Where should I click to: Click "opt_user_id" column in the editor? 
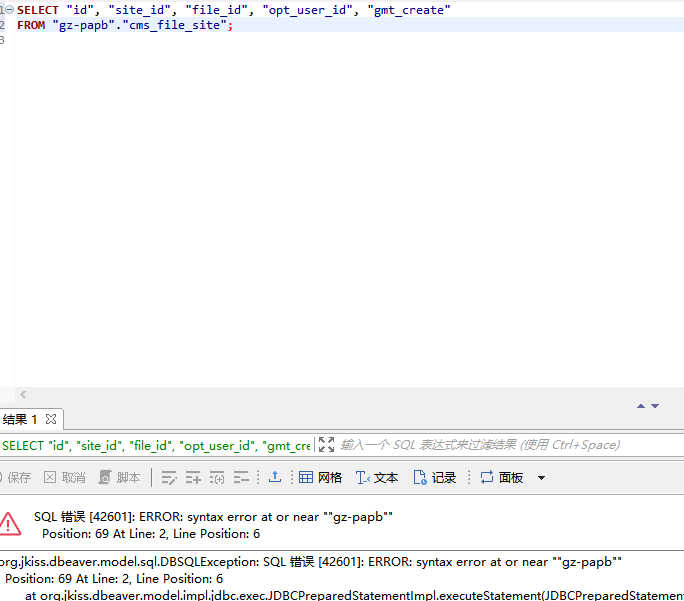308,10
